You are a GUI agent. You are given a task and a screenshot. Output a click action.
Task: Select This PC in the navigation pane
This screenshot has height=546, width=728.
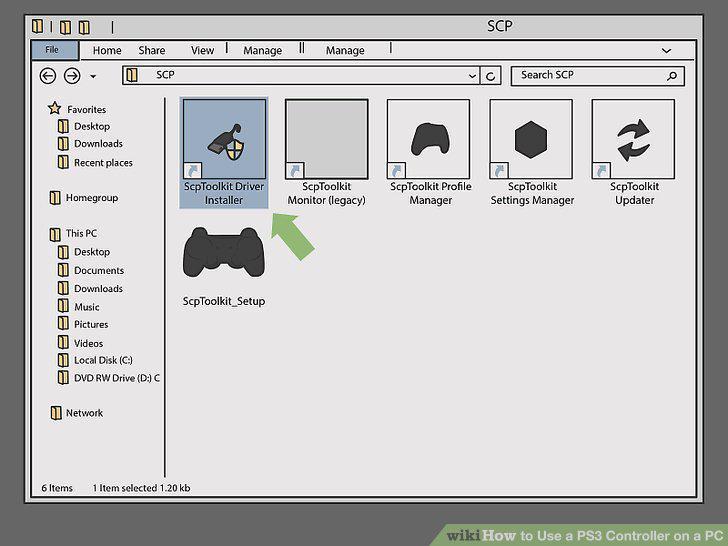tap(81, 233)
